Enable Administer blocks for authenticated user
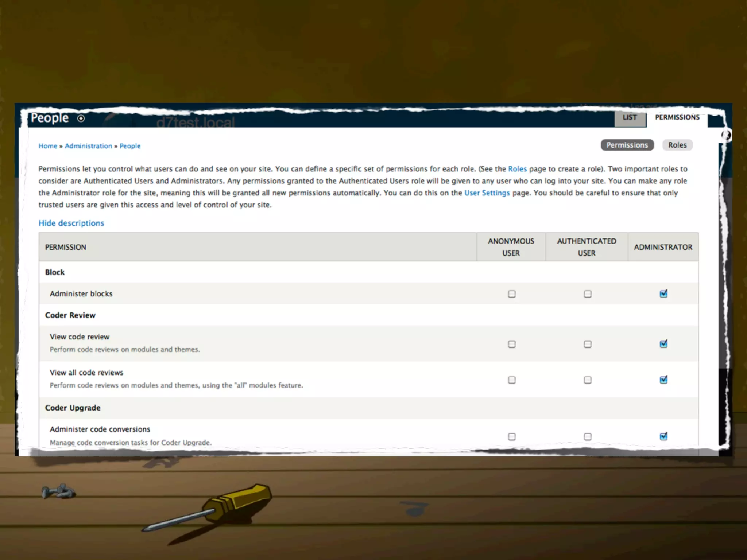This screenshot has height=560, width=747. coord(588,294)
